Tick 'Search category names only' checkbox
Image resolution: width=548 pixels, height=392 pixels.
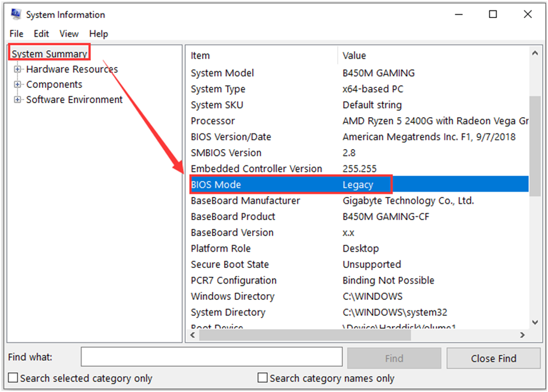(x=263, y=377)
